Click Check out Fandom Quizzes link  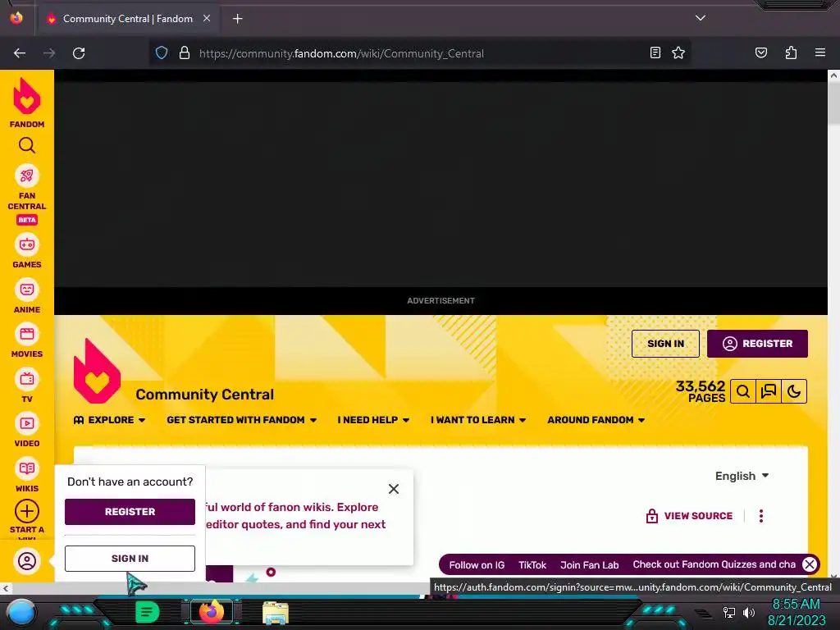tap(714, 564)
